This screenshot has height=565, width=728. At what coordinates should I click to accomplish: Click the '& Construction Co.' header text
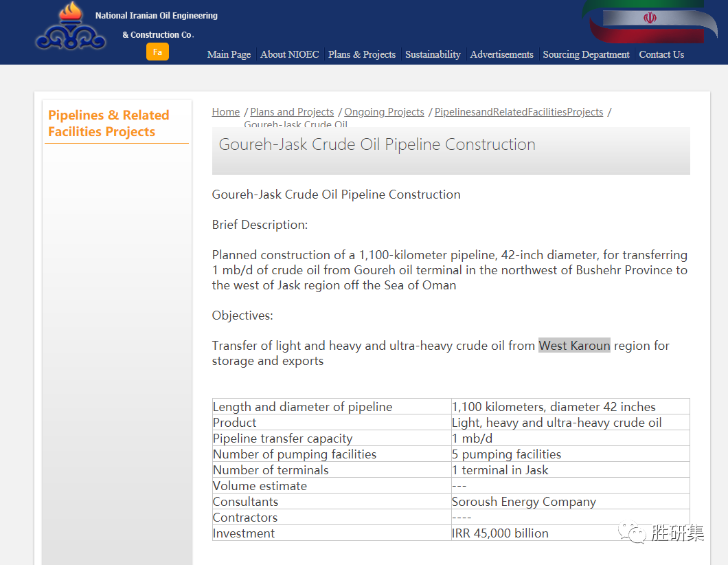158,35
